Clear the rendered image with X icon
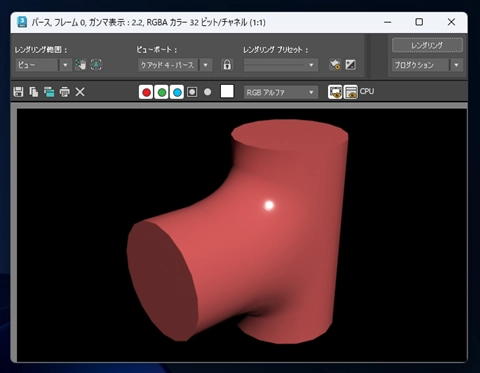This screenshot has width=480, height=373. tap(80, 92)
